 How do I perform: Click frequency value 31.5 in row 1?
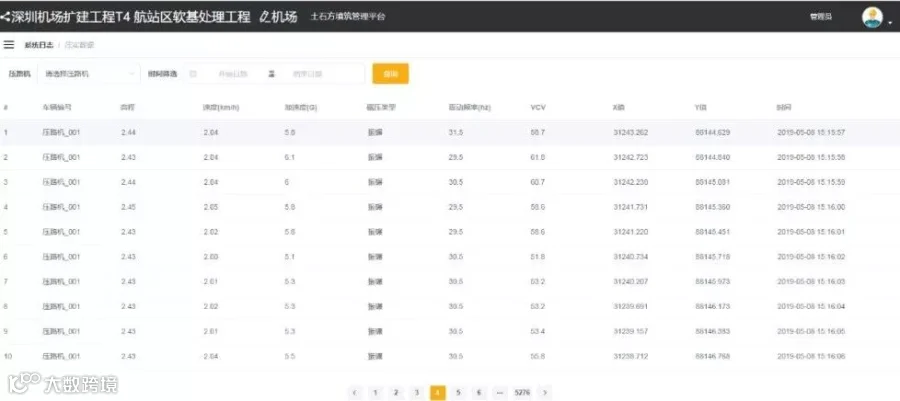tap(456, 133)
